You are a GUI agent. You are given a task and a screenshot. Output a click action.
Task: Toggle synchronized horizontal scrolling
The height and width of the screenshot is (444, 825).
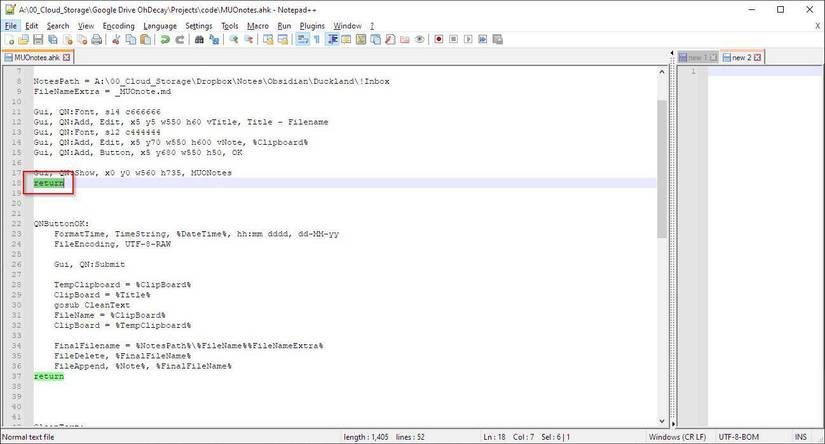point(283,39)
